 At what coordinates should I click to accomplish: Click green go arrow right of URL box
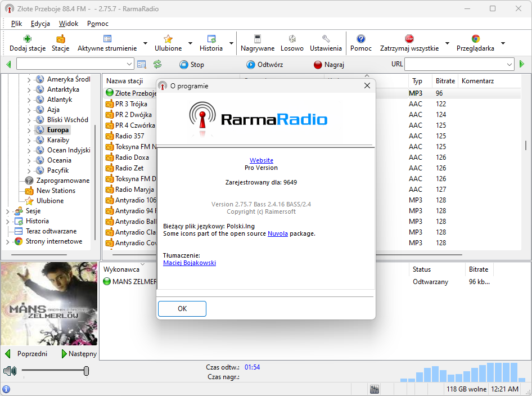click(x=522, y=64)
